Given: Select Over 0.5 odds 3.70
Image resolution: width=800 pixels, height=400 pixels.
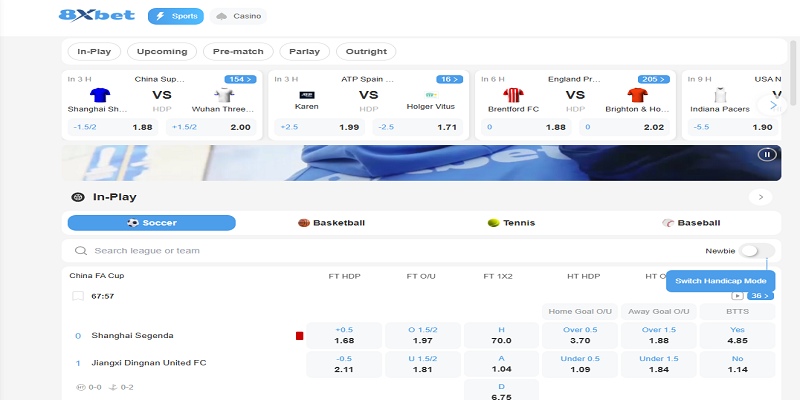Looking at the screenshot, I should pyautogui.click(x=580, y=335).
